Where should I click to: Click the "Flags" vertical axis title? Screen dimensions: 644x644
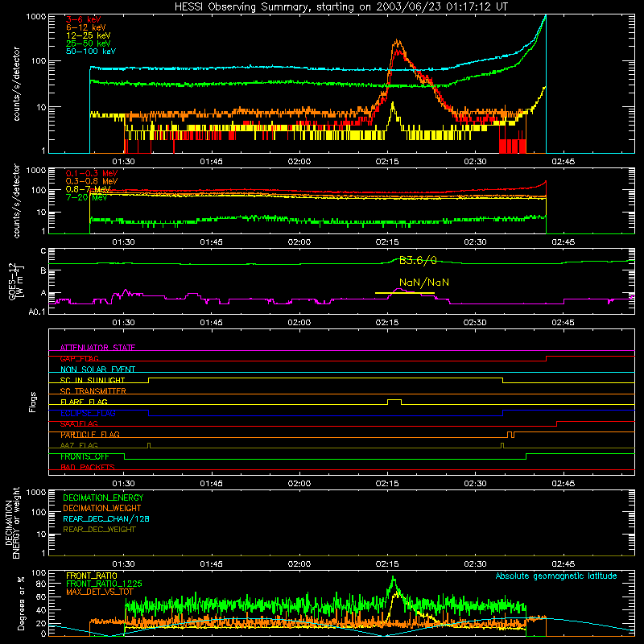tap(33, 402)
